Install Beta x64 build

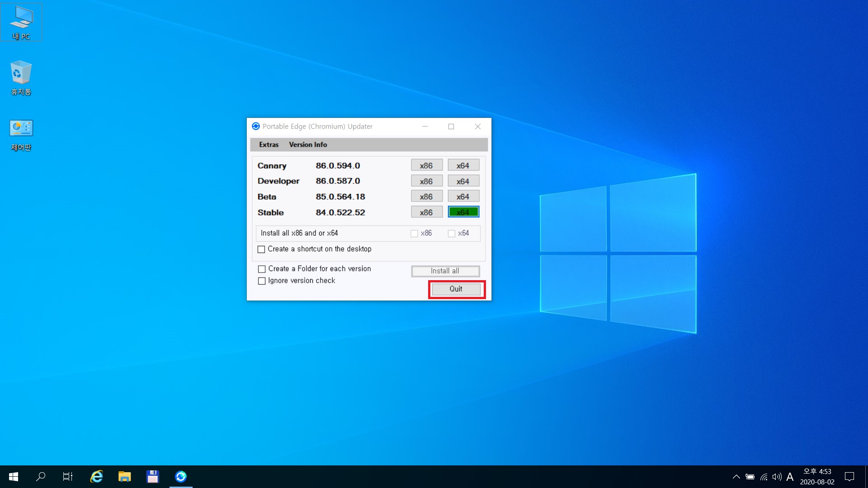(x=463, y=197)
